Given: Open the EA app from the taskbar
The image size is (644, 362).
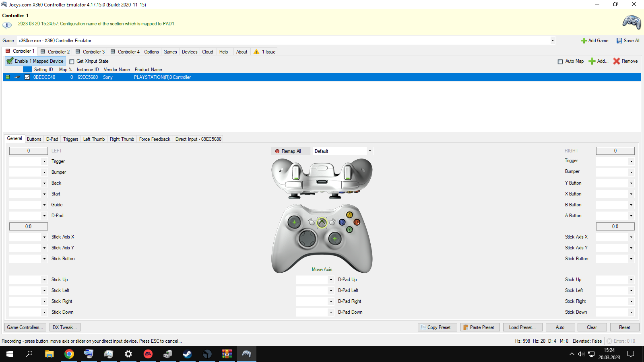Looking at the screenshot, I should click(148, 354).
